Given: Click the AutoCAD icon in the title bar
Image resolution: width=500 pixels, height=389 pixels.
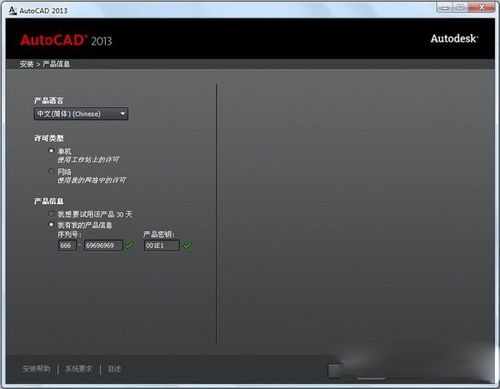Looking at the screenshot, I should [x=13, y=10].
